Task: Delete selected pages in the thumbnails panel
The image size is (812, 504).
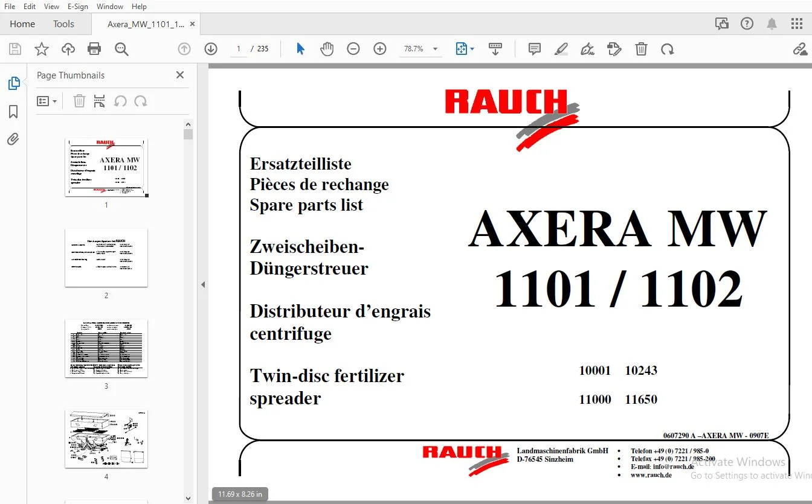Action: click(79, 101)
